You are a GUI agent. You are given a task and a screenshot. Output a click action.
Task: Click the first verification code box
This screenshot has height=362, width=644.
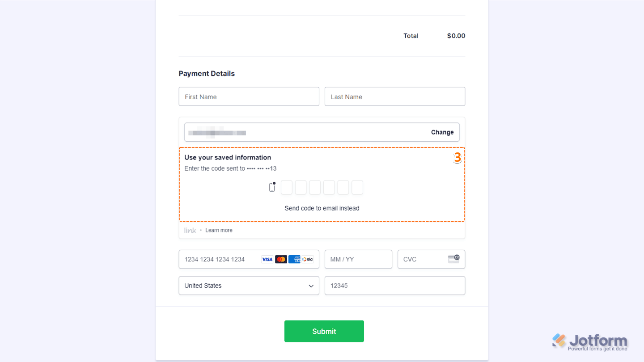[x=286, y=187]
